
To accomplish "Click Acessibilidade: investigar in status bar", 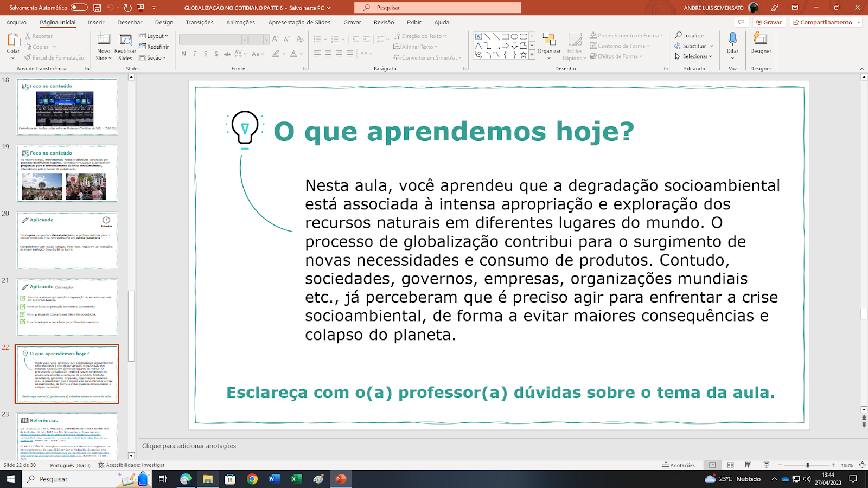I will coord(131,465).
